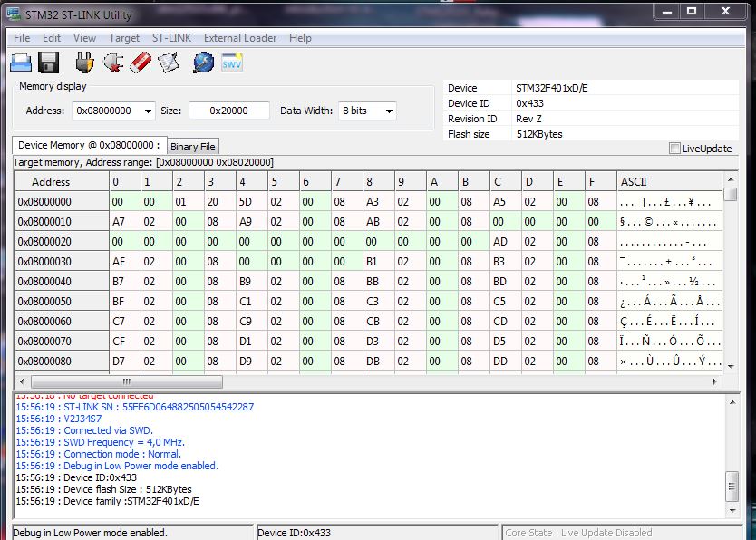Enable the LiveUpdate checkbox
Image resolution: width=756 pixels, height=540 pixels.
click(x=675, y=149)
